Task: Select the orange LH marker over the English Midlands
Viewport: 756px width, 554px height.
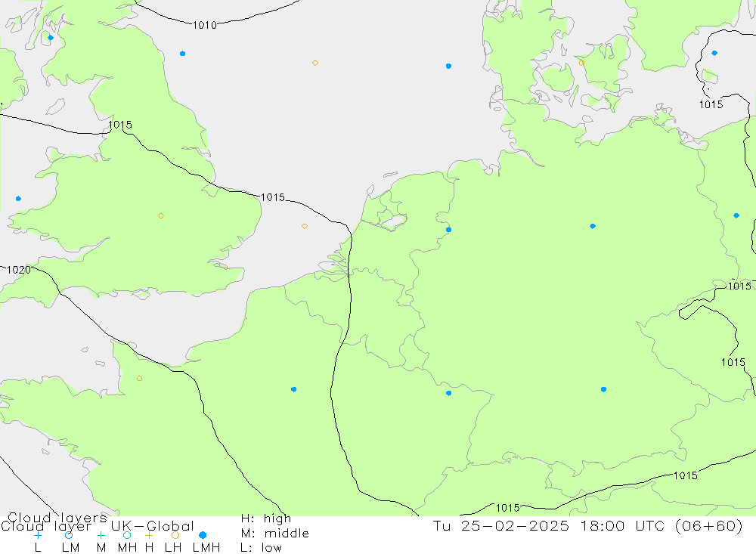Action: (161, 216)
